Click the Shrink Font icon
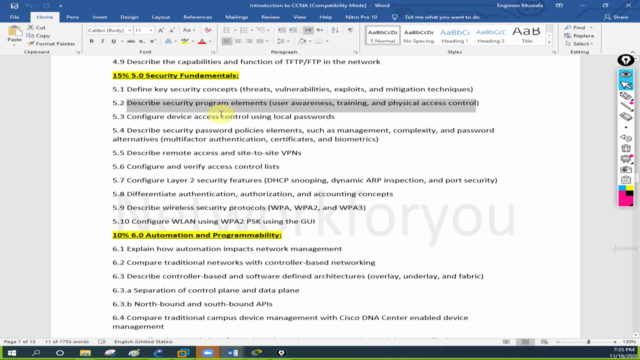 click(172, 31)
